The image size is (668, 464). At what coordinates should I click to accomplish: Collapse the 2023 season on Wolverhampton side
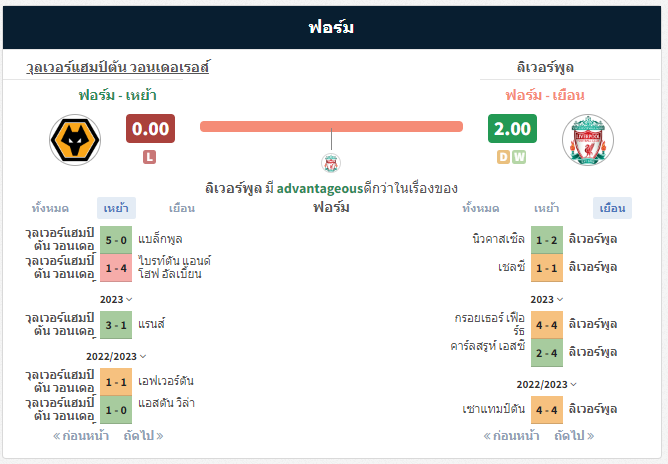116,300
